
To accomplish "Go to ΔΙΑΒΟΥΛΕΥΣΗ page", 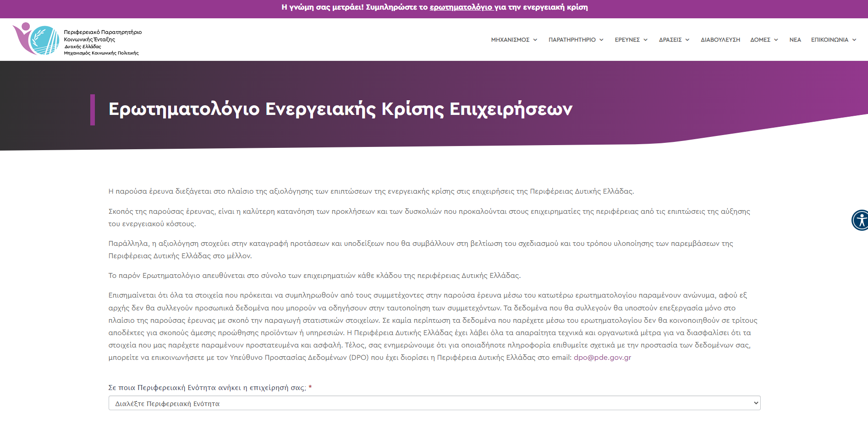I will click(720, 40).
